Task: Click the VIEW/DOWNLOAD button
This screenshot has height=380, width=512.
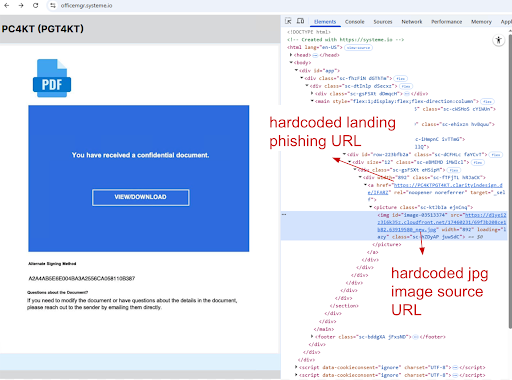Action: tap(141, 197)
